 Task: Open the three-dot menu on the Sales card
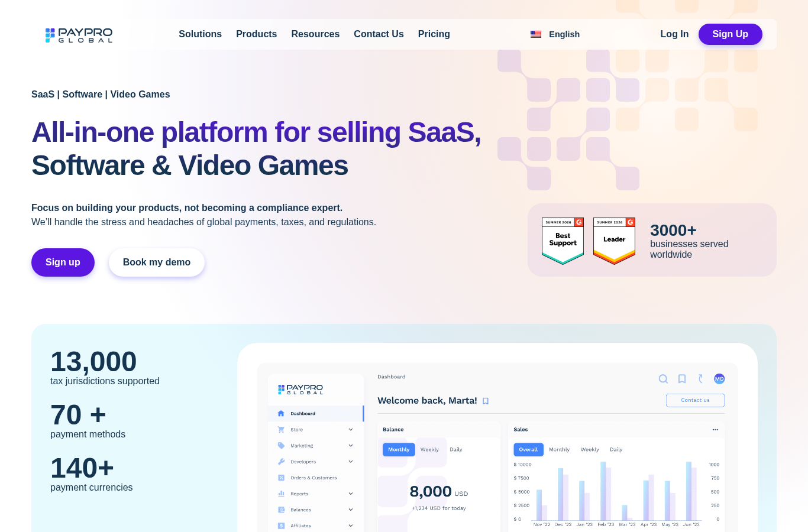715,430
